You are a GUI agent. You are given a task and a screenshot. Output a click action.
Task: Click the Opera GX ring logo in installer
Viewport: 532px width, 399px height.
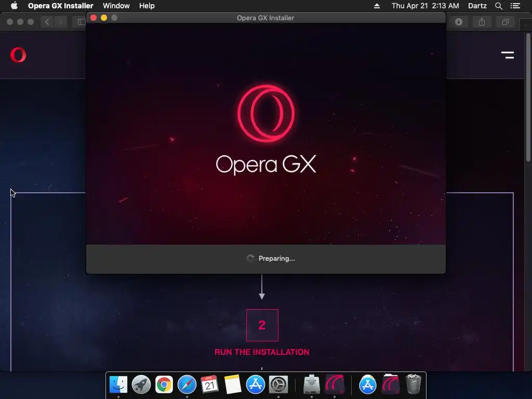coord(265,113)
